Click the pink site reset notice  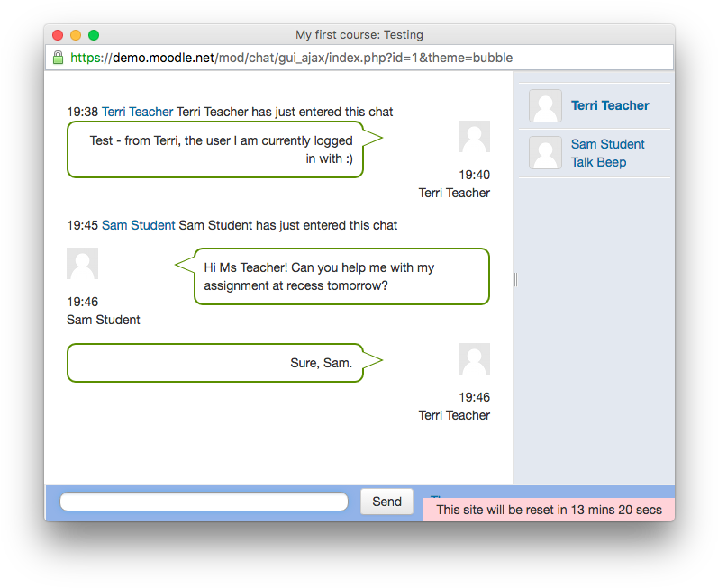pos(549,510)
